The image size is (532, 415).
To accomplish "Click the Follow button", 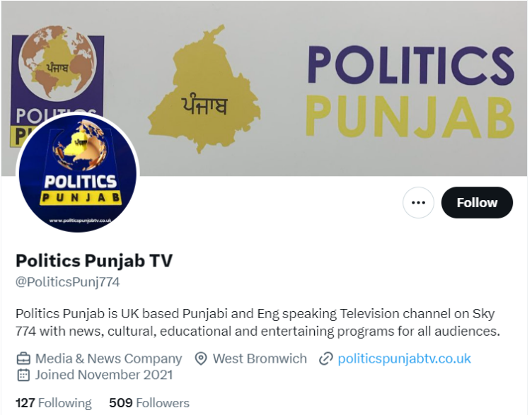I will point(477,202).
